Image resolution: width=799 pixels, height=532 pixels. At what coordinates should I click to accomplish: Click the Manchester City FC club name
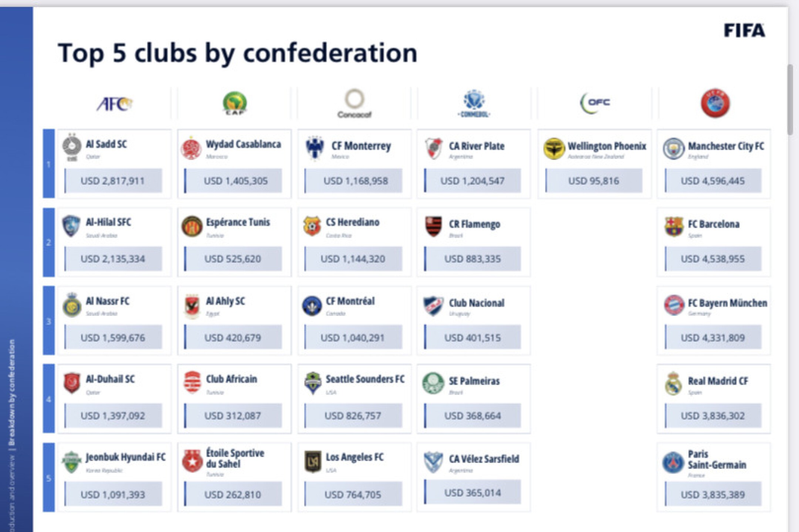coord(726,146)
